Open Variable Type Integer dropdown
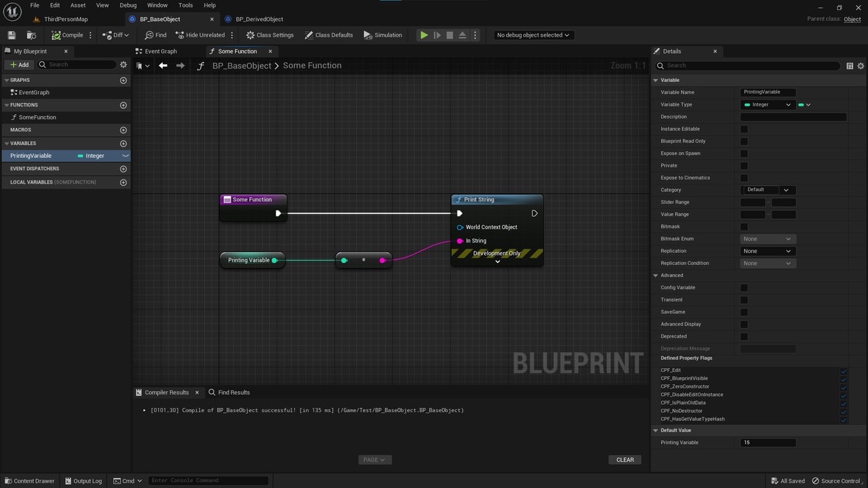The width and height of the screenshot is (868, 488). (x=768, y=104)
